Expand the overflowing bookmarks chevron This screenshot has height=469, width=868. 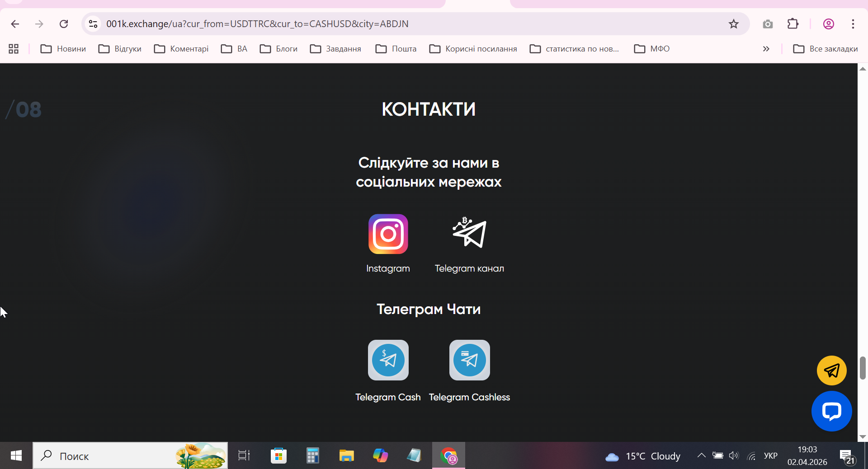(x=766, y=49)
